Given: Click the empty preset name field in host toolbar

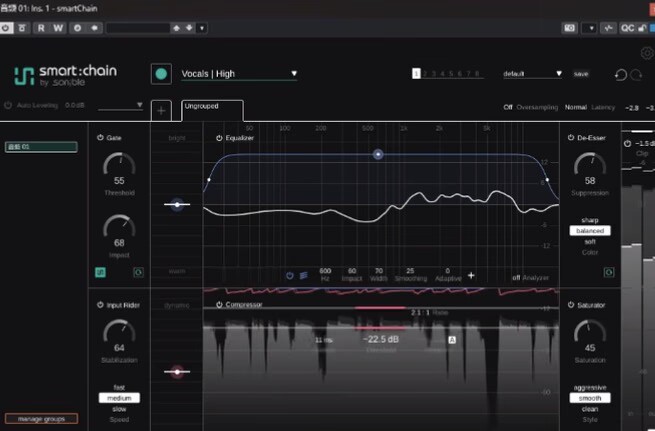Looking at the screenshot, I should 138,28.
